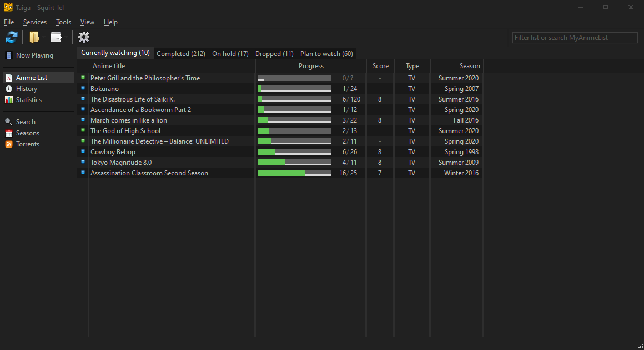This screenshot has height=350, width=644.
Task: Select Assassination Classroom Second Season
Action: 280,173
